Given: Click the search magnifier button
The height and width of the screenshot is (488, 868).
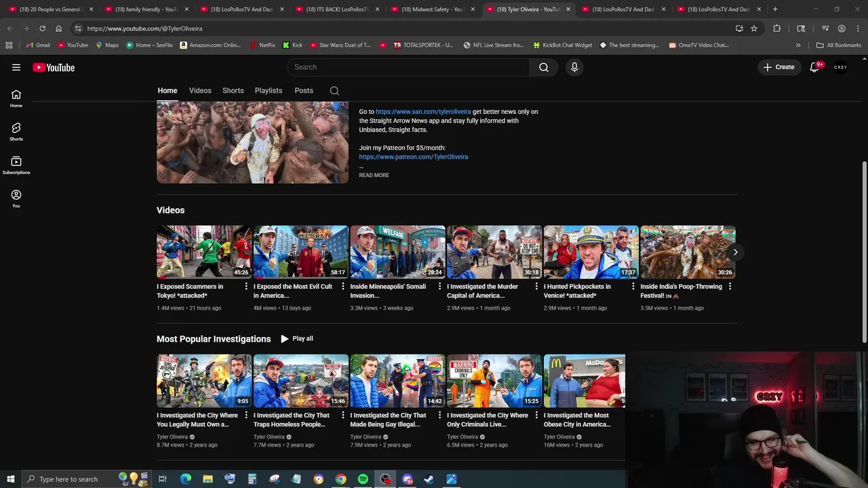Looking at the screenshot, I should 544,67.
